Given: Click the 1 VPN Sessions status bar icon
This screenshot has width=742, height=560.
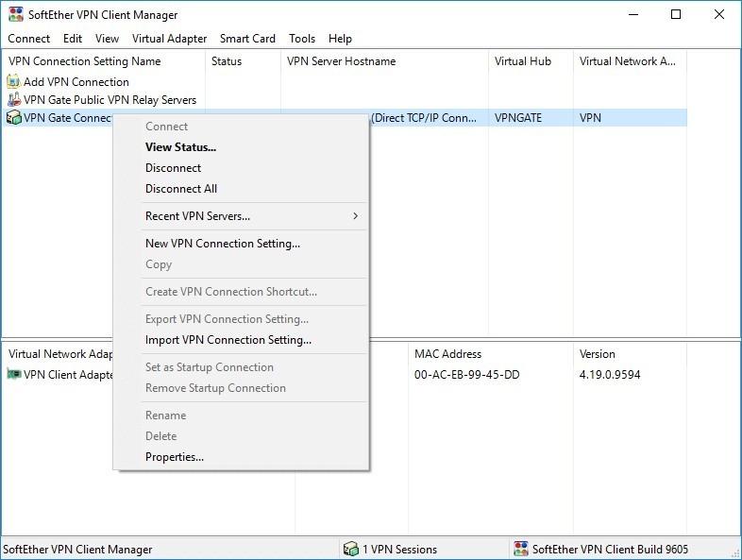Looking at the screenshot, I should pyautogui.click(x=350, y=549).
